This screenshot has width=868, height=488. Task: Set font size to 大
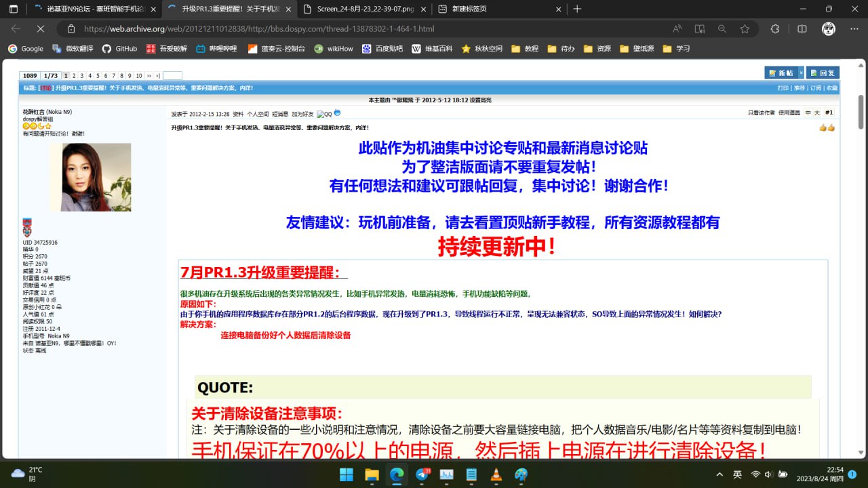coord(816,113)
